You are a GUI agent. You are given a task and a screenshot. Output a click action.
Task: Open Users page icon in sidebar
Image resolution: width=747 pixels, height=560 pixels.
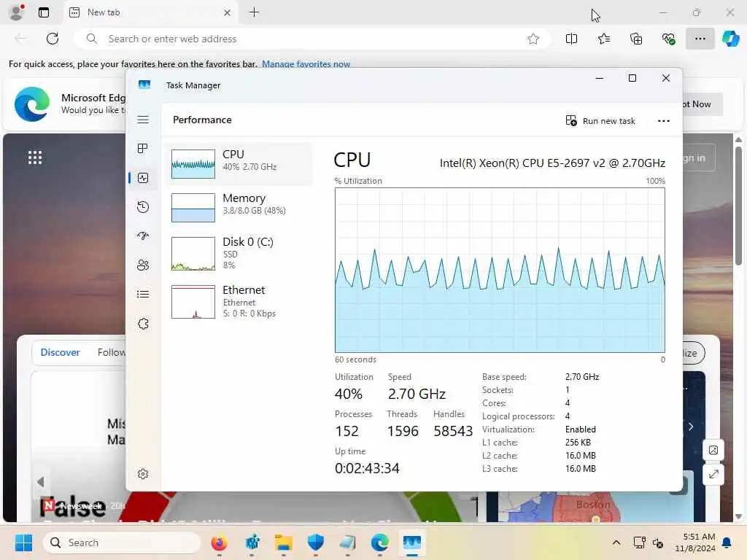(x=143, y=265)
